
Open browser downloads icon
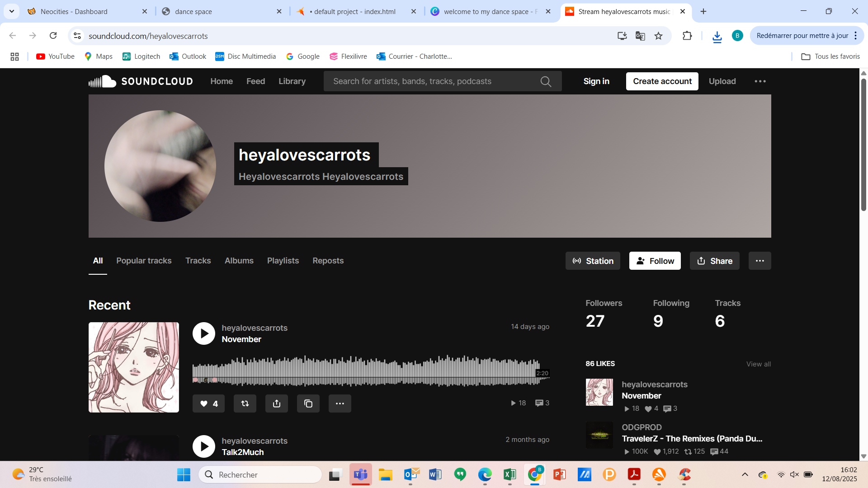(x=717, y=36)
